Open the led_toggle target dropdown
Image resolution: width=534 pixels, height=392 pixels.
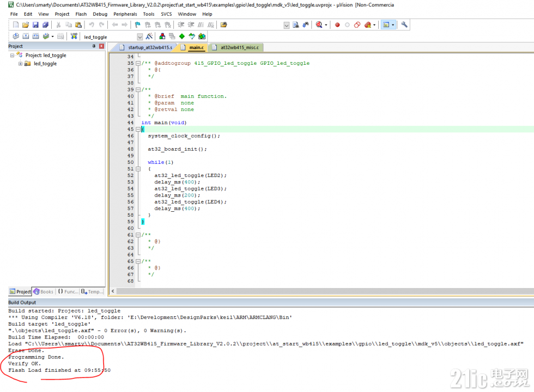tap(139, 37)
